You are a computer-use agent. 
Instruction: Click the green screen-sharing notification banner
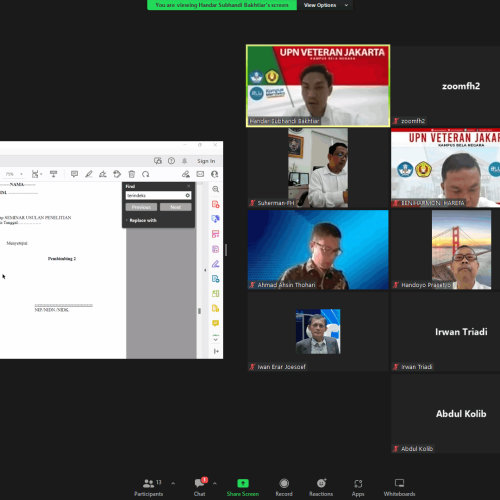point(222,5)
